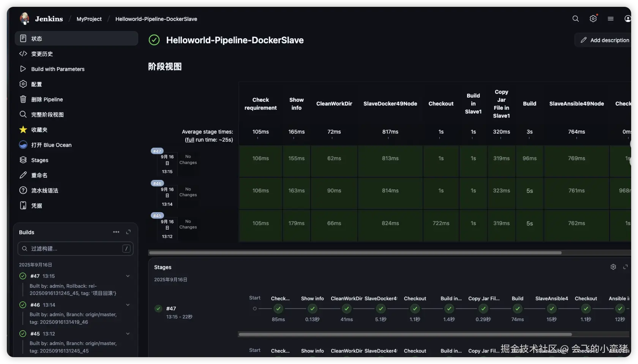Viewport: 638px width, 364px height.
Task: Follow MyProject breadcrumb link
Action: pyautogui.click(x=89, y=19)
